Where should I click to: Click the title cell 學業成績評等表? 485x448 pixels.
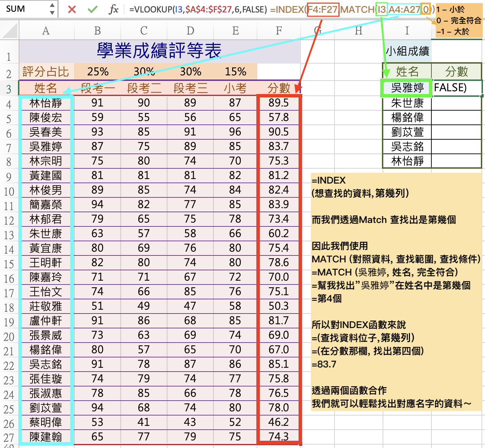(x=159, y=51)
